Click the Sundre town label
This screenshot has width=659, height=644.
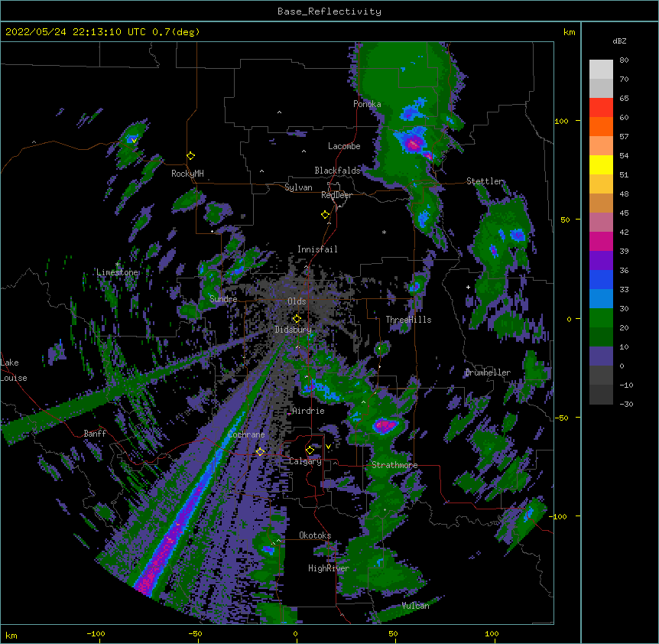(x=223, y=299)
